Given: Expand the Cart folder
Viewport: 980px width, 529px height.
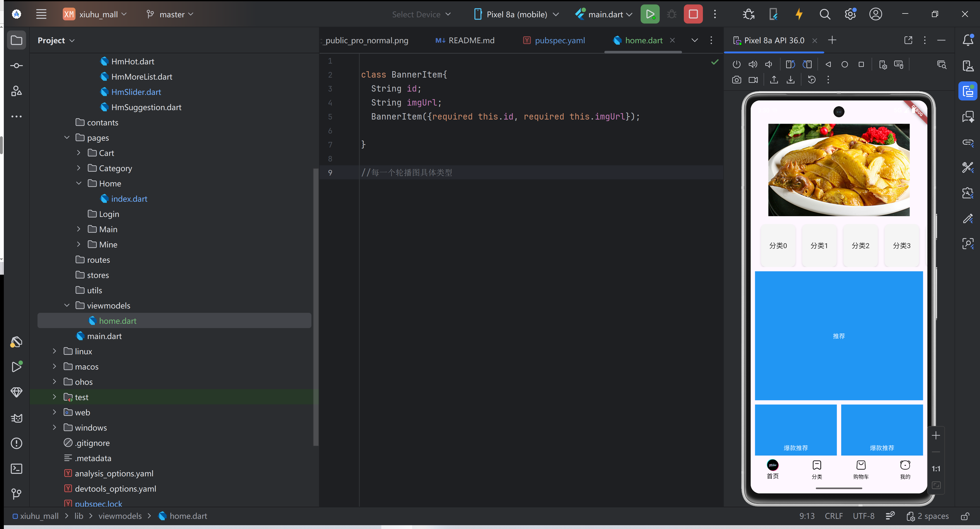Looking at the screenshot, I should click(x=79, y=153).
